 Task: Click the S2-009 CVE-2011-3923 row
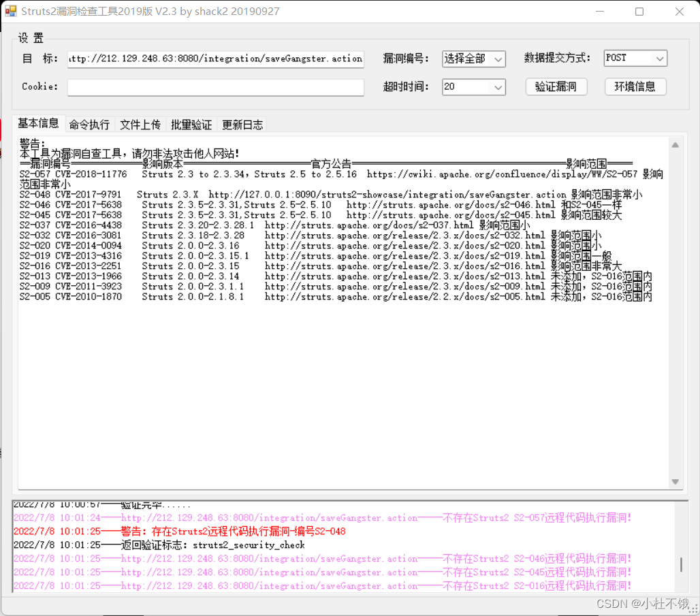[336, 287]
